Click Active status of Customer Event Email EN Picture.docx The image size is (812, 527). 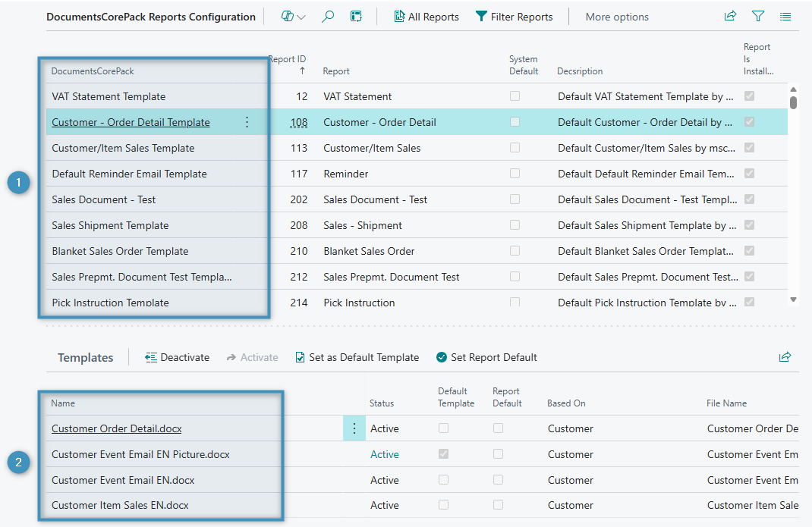[385, 454]
